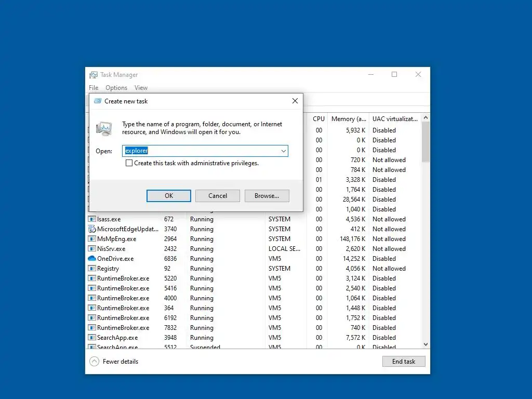Click the SearchApp.exe name PID 3948
The height and width of the screenshot is (399, 532).
(117, 337)
